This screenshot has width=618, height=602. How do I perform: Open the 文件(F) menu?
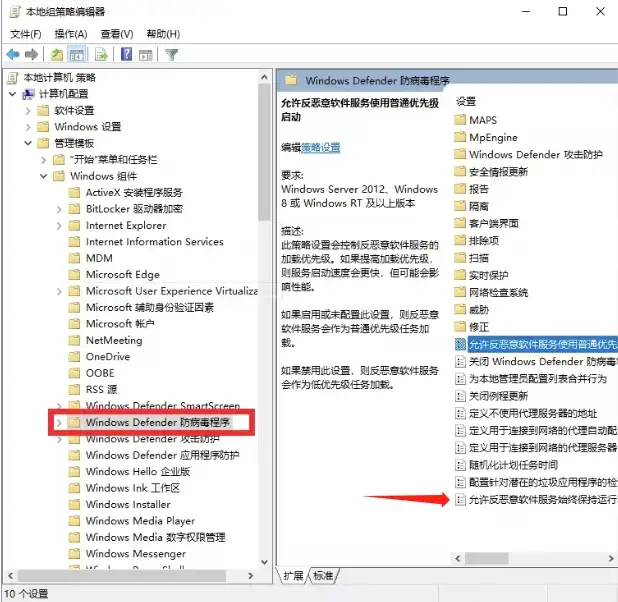click(x=26, y=34)
